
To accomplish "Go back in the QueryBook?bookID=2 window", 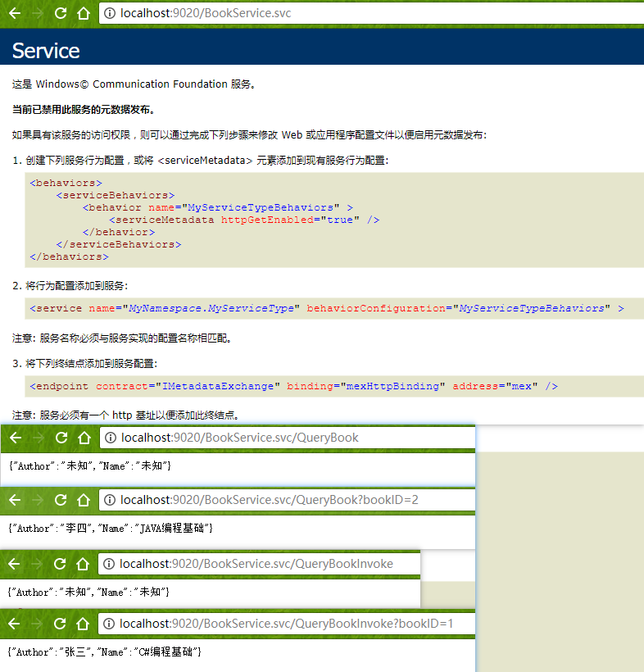I will pos(14,500).
